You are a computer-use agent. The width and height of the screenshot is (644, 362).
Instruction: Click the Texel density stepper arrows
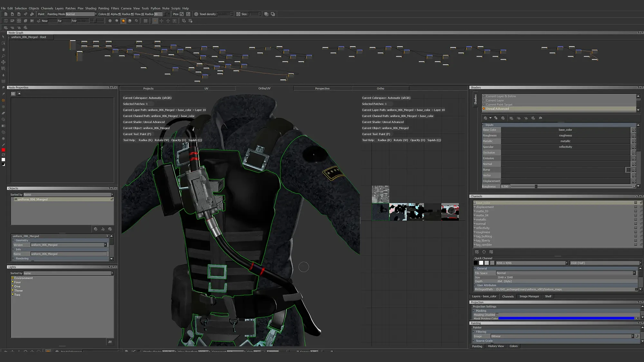[x=232, y=14]
